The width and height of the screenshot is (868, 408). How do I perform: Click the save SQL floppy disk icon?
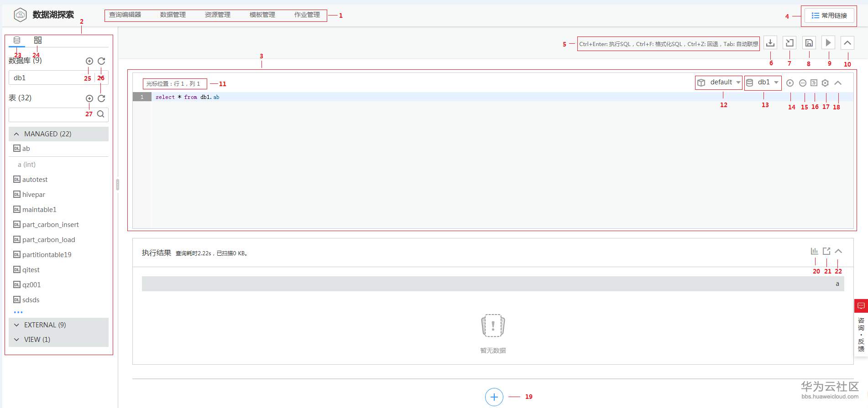(x=809, y=43)
